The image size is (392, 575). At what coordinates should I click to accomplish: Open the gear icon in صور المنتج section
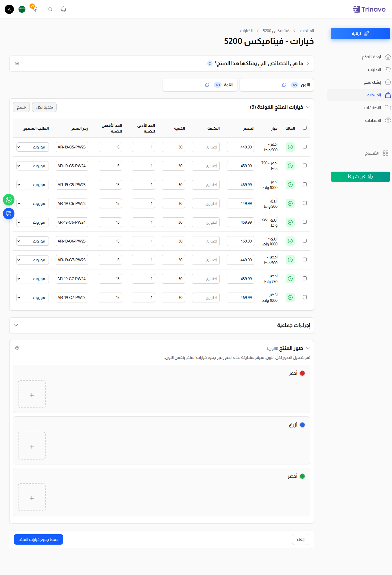17,348
